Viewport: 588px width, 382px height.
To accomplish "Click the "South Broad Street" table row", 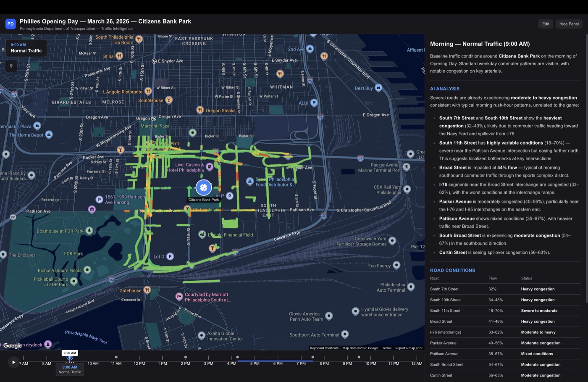I will [505, 365].
